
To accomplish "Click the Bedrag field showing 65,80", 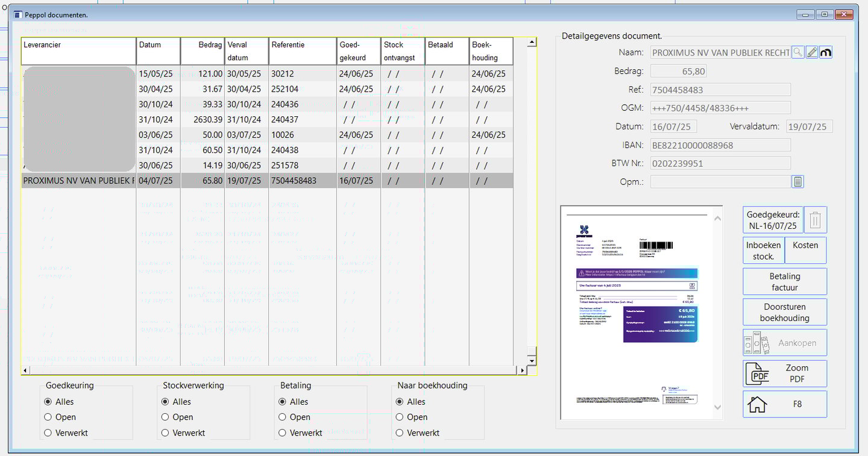I will click(x=679, y=71).
